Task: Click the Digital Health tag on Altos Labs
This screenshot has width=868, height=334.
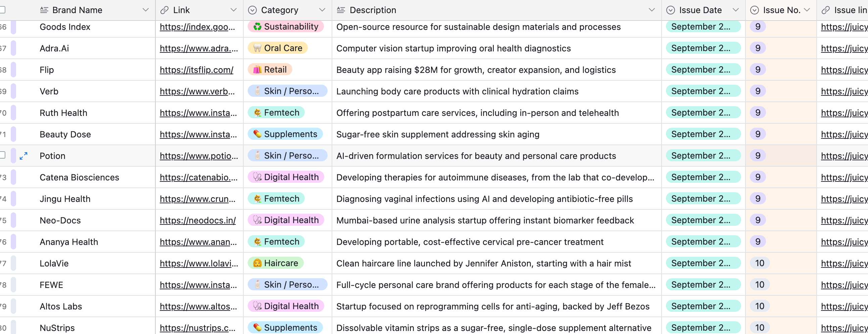Action: pyautogui.click(x=286, y=306)
